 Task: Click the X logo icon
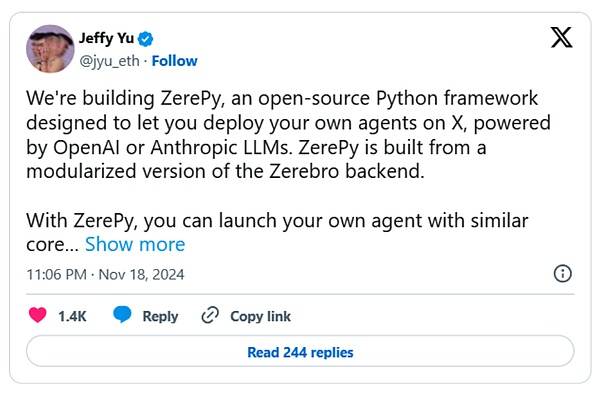tap(561, 37)
